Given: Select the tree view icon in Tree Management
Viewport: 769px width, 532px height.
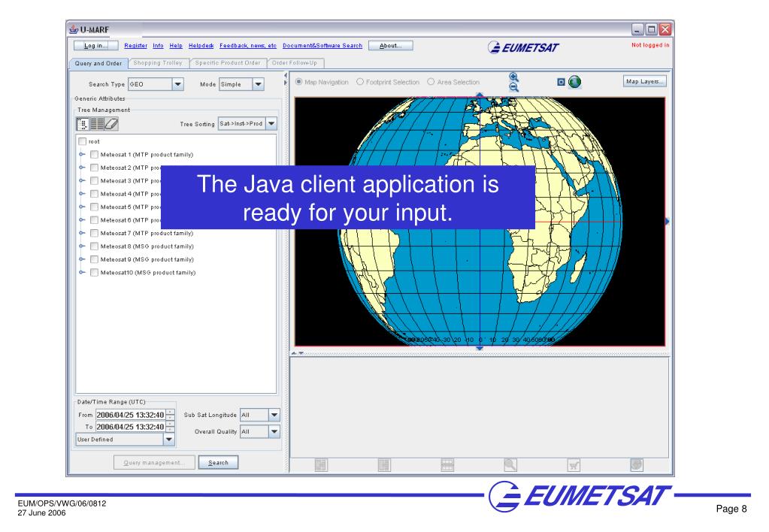Looking at the screenshot, I should tap(83, 124).
